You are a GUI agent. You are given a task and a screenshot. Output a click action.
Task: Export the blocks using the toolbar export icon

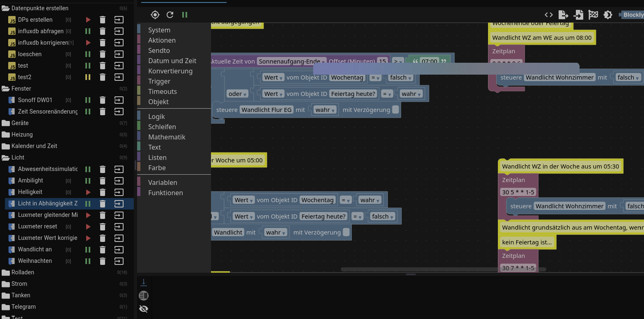tap(564, 15)
